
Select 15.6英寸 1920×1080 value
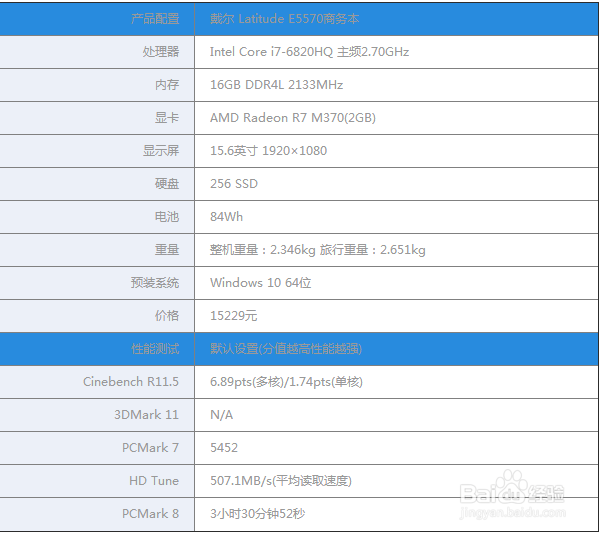coord(268,150)
